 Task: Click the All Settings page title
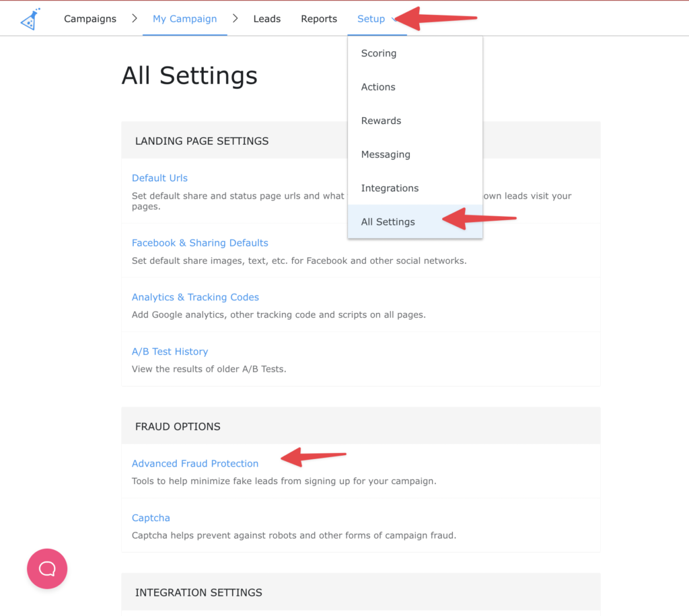[x=189, y=75]
